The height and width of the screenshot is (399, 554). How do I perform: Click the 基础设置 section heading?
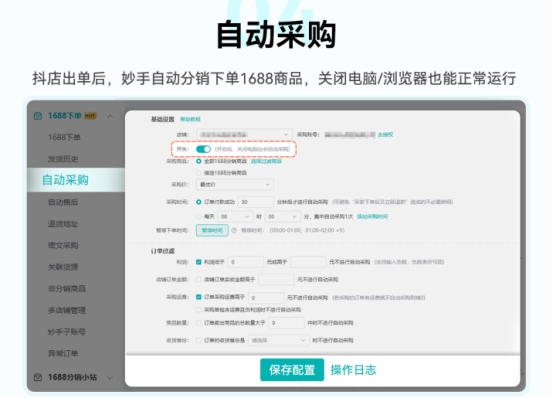pos(163,119)
